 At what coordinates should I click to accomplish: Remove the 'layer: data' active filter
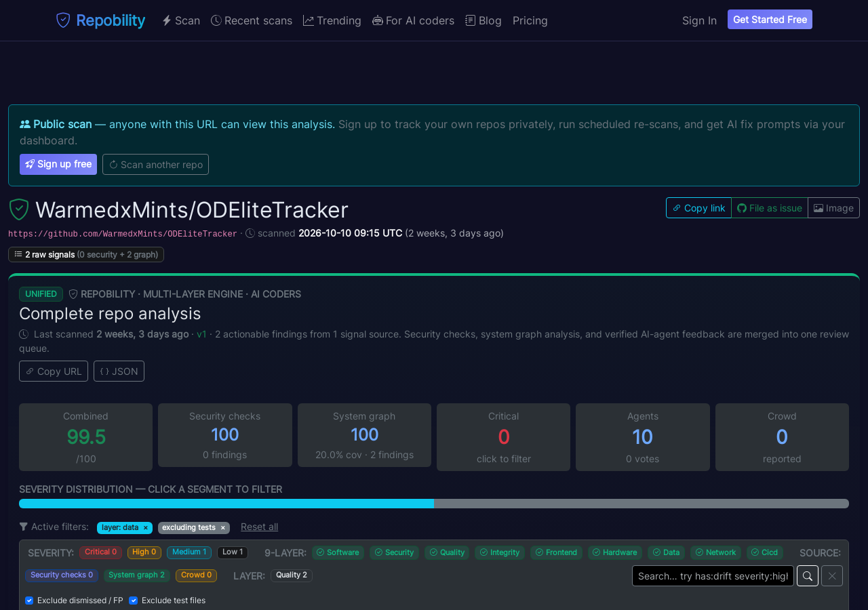pos(145,528)
